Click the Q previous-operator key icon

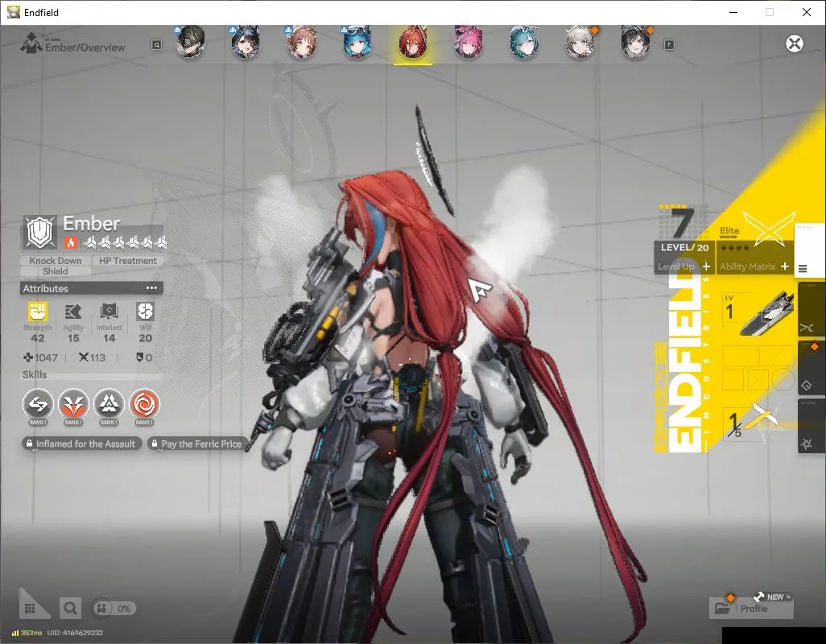[x=156, y=45]
